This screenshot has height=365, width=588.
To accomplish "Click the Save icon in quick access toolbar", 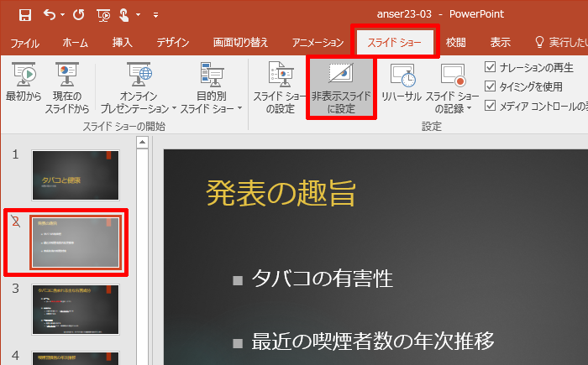I will coord(24,15).
